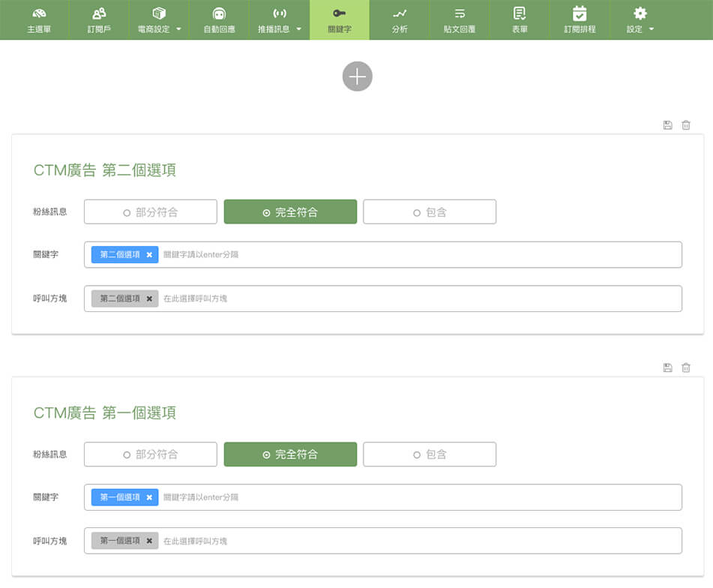Open the 訂閱排程 page
Screen dimensions: 713x588
[580, 19]
